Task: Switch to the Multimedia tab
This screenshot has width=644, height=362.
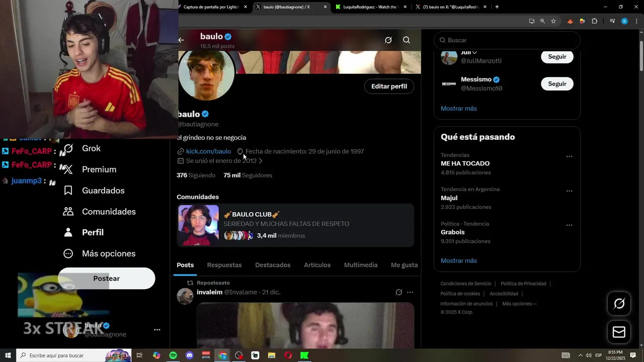Action: (361, 265)
